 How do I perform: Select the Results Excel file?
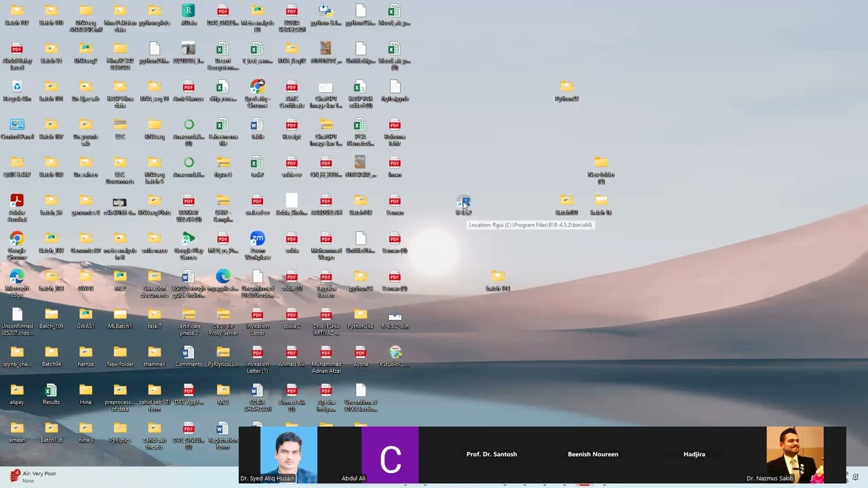51,394
